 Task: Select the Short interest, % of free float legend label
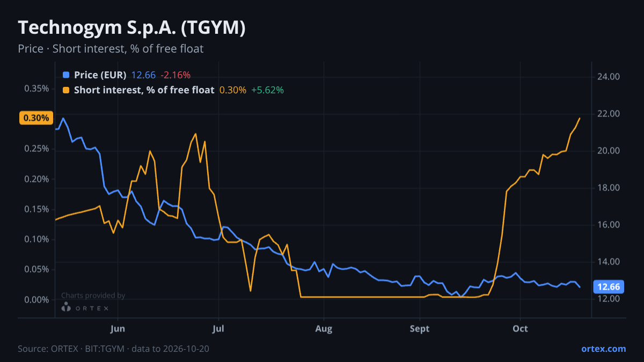[144, 90]
